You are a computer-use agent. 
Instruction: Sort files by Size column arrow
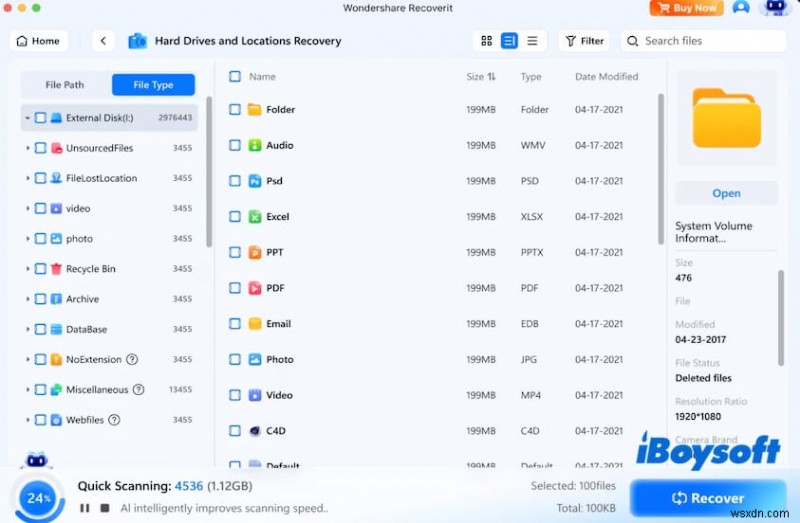[x=491, y=77]
